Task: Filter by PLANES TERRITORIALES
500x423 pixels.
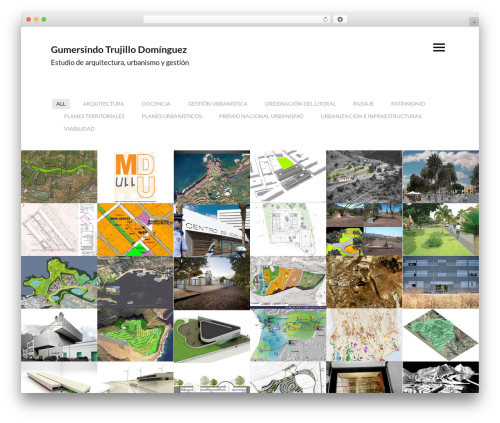Action: coord(94,116)
